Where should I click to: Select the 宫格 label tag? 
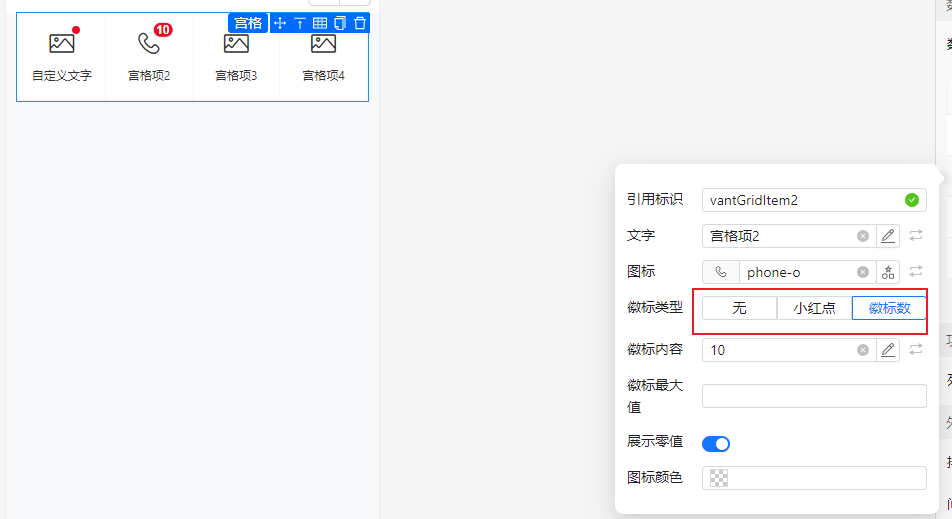point(248,23)
